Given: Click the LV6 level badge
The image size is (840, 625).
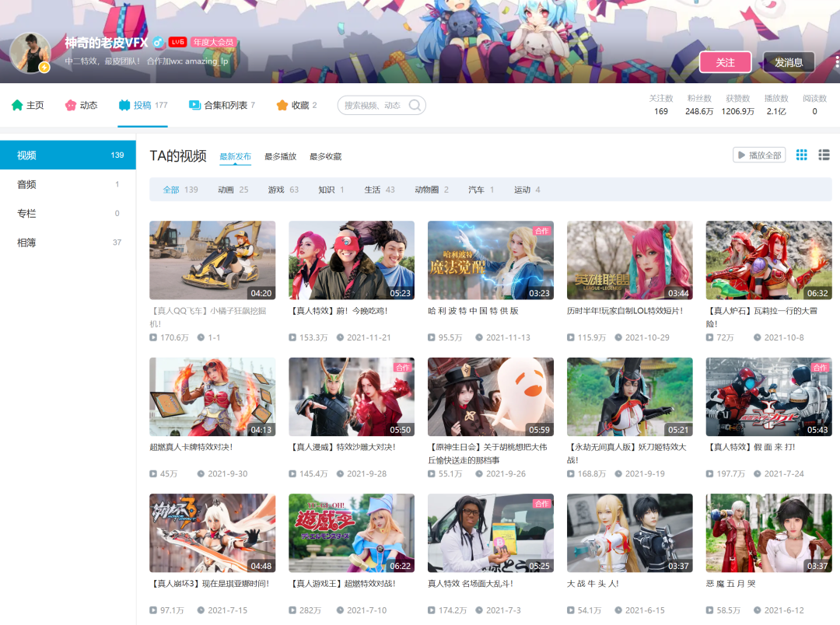Looking at the screenshot, I should tap(177, 42).
